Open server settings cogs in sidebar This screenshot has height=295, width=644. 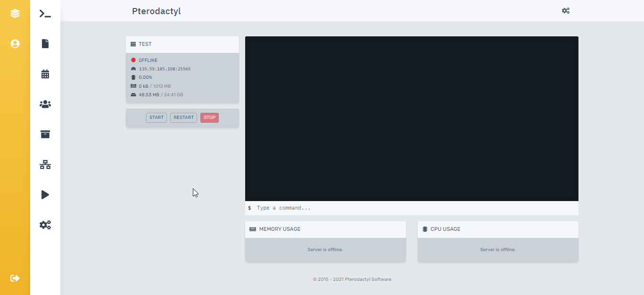[x=45, y=225]
